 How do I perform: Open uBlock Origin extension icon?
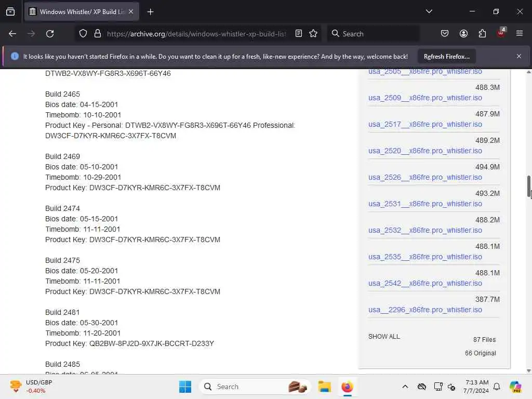(x=501, y=33)
